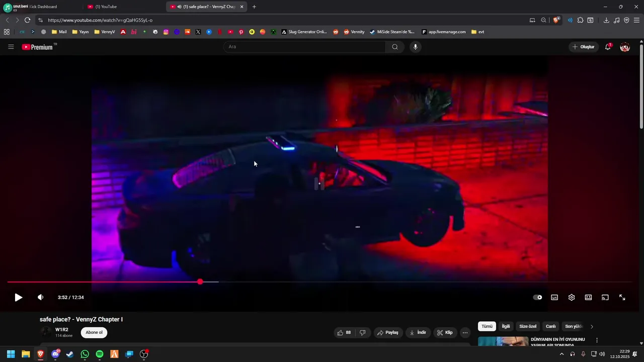Close the safe place? tab
This screenshot has height=362, width=644.
[x=242, y=7]
